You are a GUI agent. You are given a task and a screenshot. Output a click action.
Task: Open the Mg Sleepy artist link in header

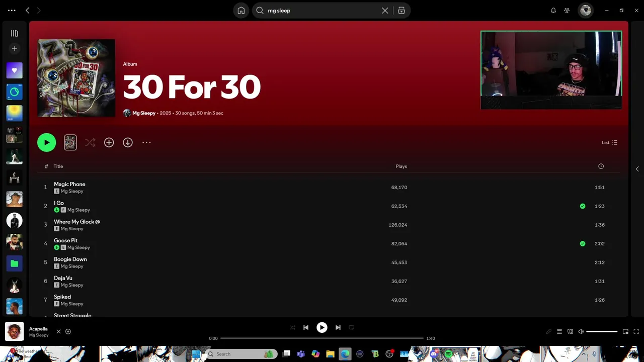[144, 113]
